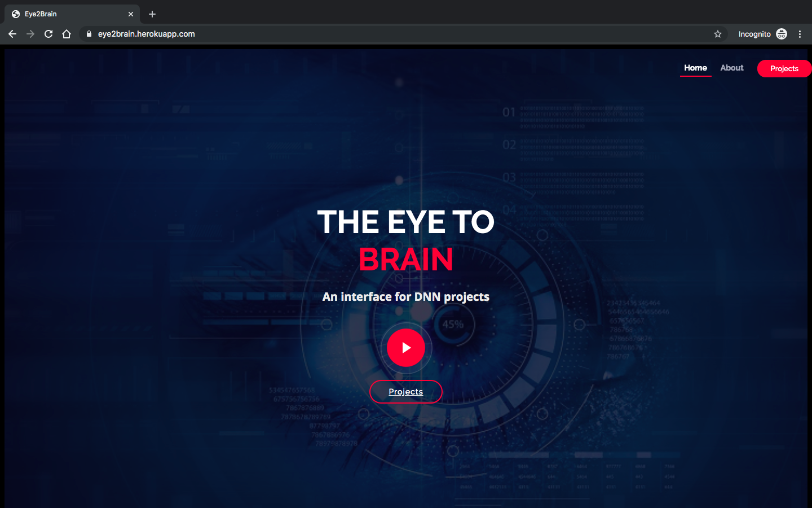Click the Incognito label text
The width and height of the screenshot is (812, 508).
[754, 34]
